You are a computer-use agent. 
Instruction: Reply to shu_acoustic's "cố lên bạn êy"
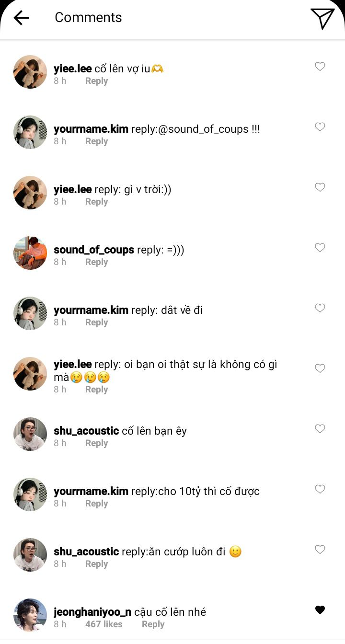click(x=96, y=443)
